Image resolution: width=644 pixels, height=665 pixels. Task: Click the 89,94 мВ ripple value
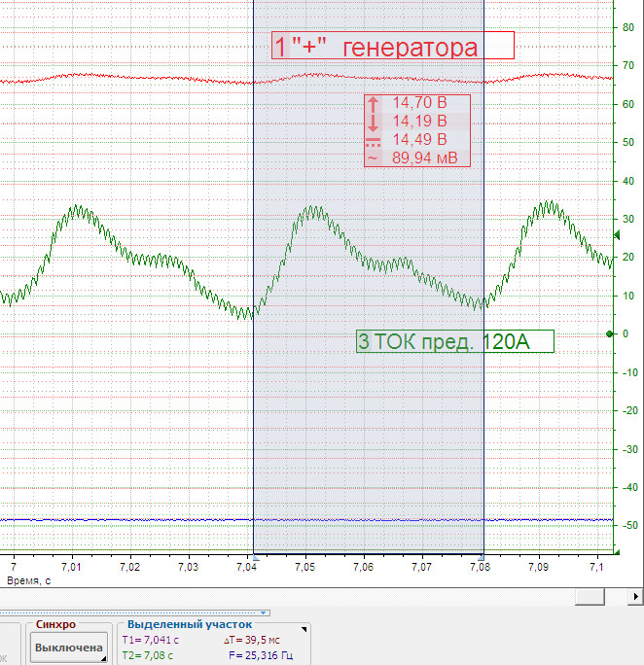[x=425, y=158]
